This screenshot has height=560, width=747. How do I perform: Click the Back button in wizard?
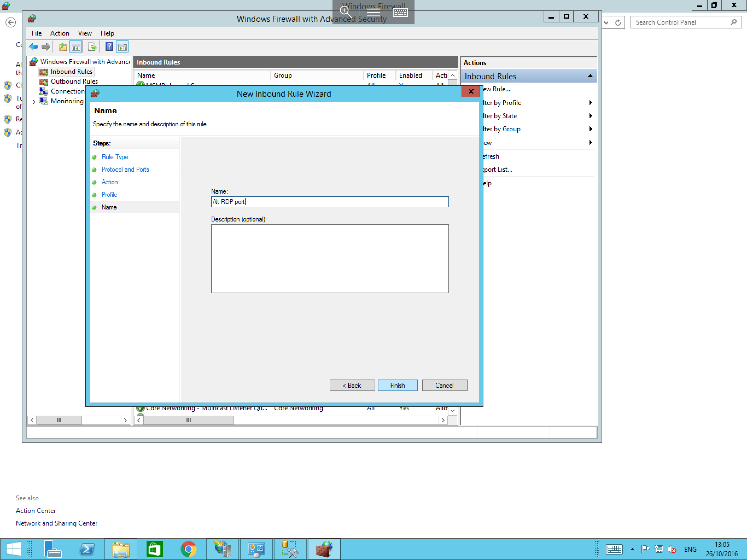click(352, 385)
